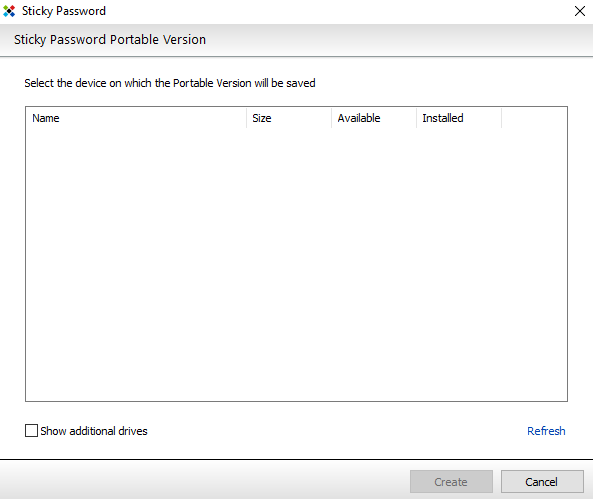Image resolution: width=593 pixels, height=499 pixels.
Task: Sort the list by Available column header
Action: (x=374, y=118)
